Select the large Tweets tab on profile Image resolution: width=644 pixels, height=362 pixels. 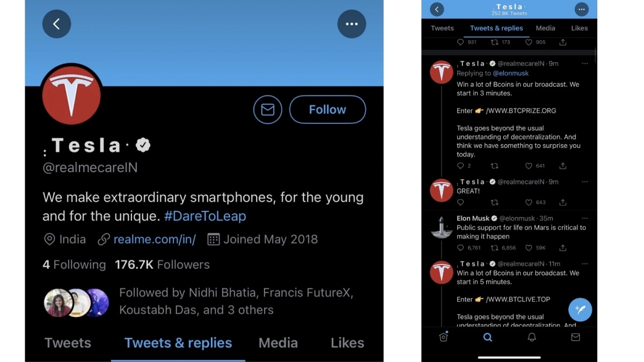pos(68,343)
